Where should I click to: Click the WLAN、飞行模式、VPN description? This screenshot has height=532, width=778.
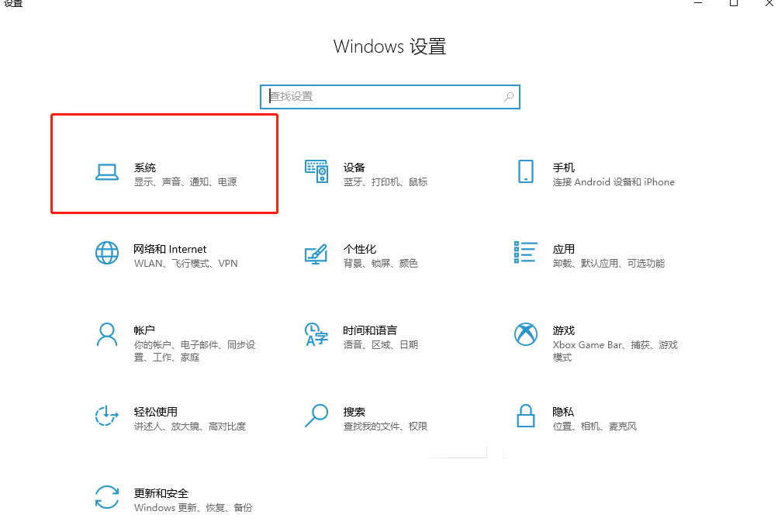tap(186, 264)
